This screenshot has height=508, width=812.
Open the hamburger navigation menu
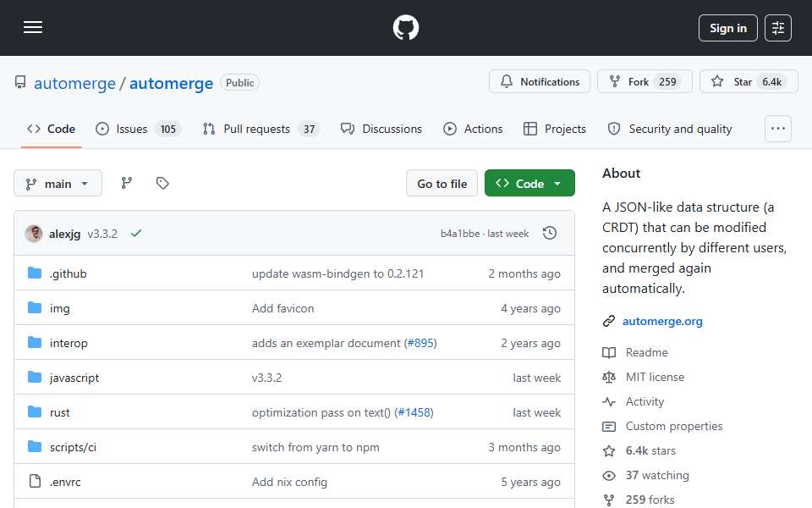point(33,27)
